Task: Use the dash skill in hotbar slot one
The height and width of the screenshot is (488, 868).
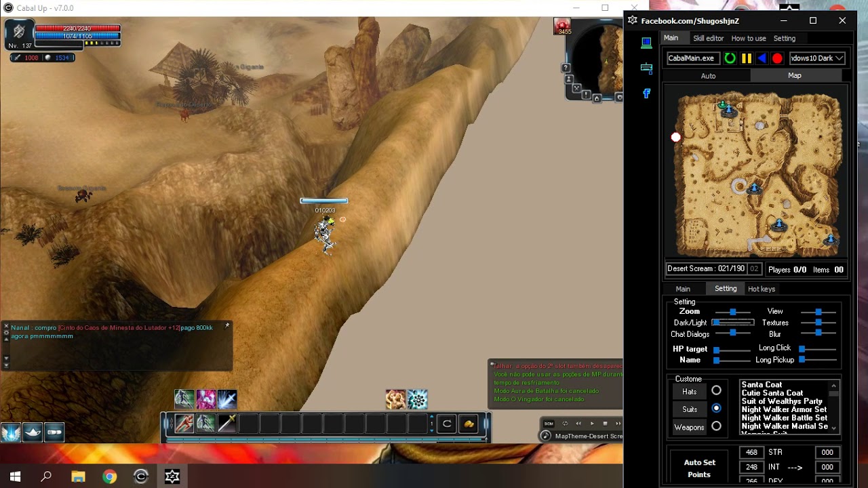Action: tap(184, 424)
